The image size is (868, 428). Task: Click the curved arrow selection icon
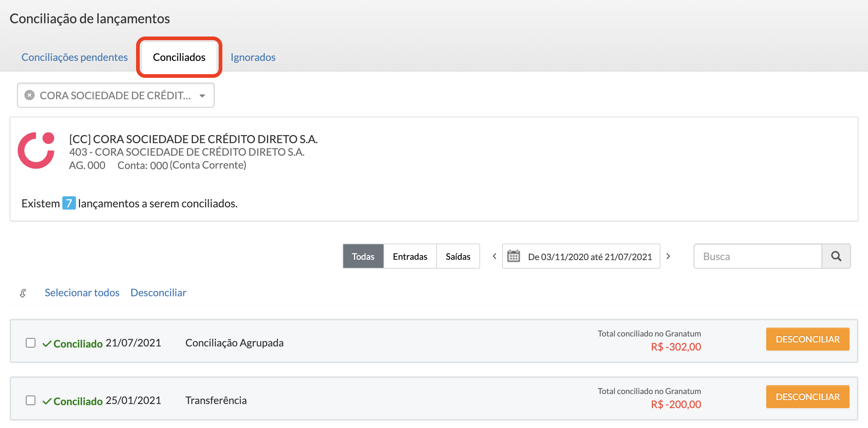(23, 293)
